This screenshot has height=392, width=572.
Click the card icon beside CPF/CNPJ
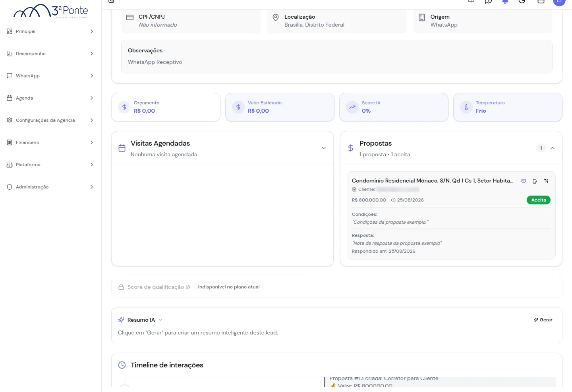(x=130, y=17)
